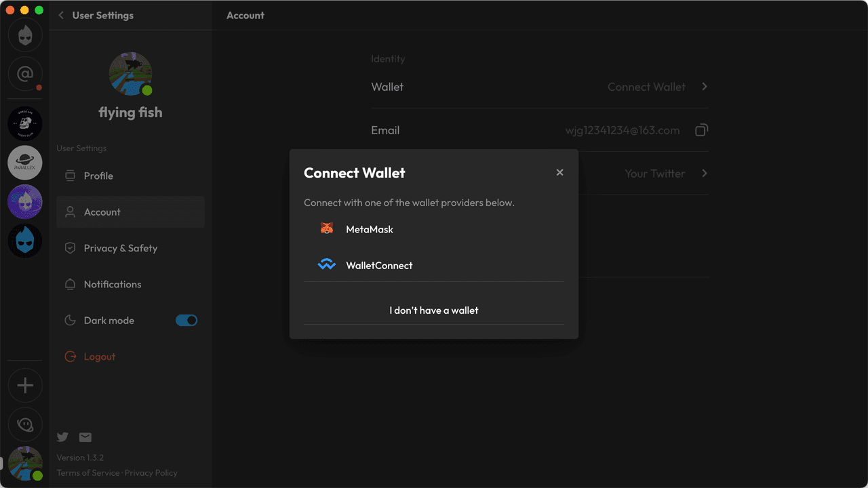The height and width of the screenshot is (488, 868).
Task: Open the home mask logo in server rail
Action: 25,35
